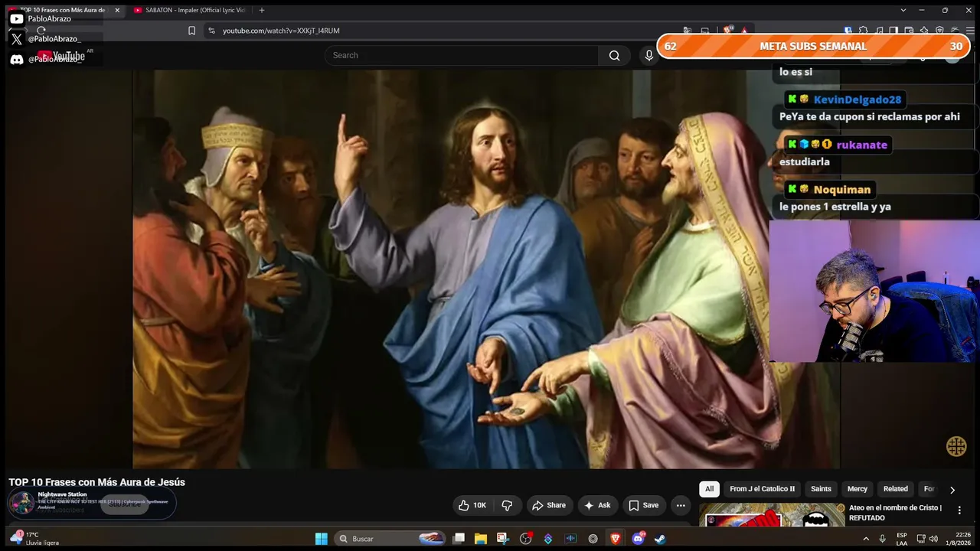
Task: Open taskbar volume control
Action: click(933, 539)
